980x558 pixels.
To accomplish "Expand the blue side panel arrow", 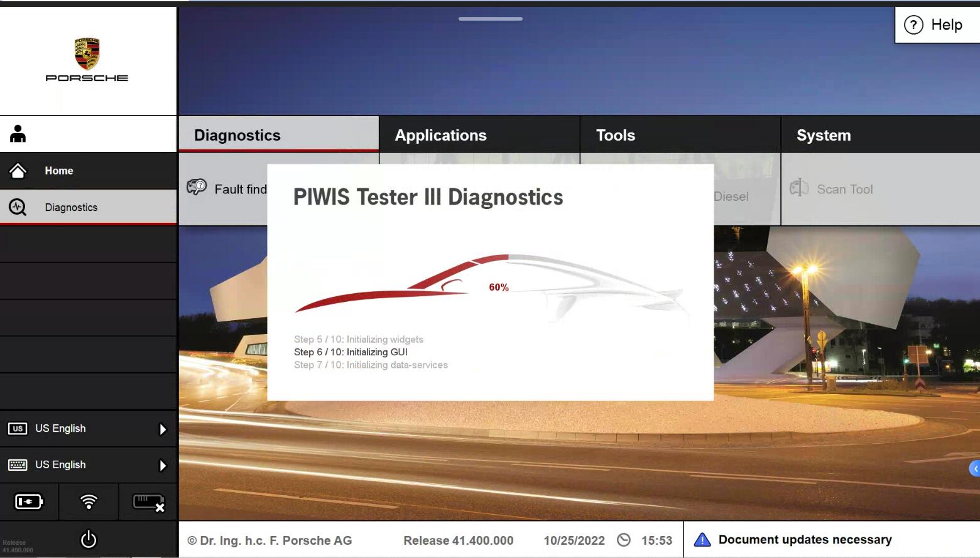I will (x=975, y=468).
